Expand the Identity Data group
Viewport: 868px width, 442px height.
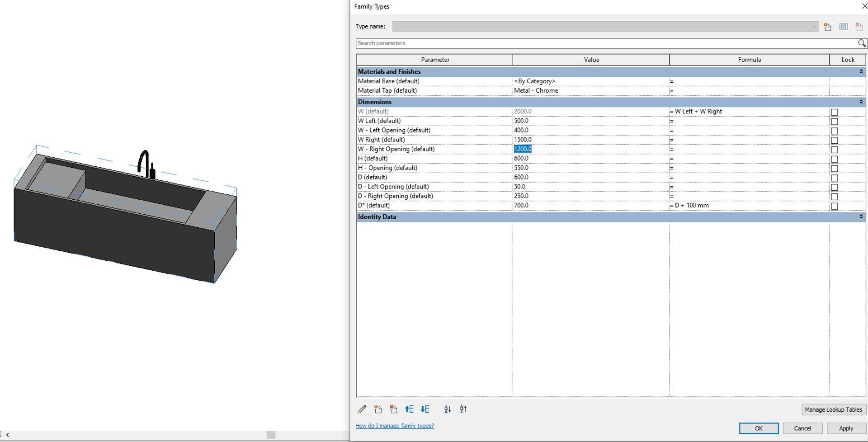click(x=861, y=217)
